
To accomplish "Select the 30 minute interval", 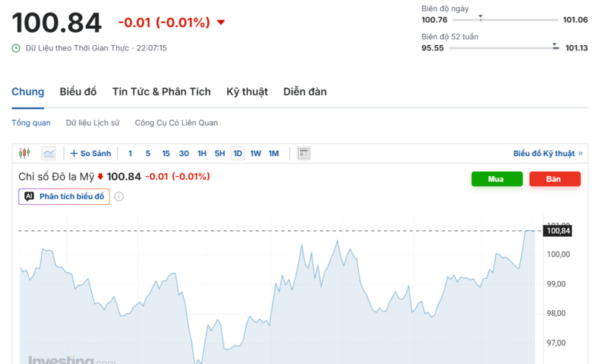I will [x=184, y=153].
